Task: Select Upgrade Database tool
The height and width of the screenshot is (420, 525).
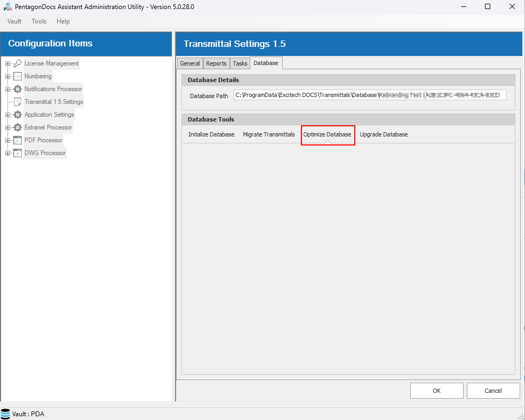Action: pyautogui.click(x=384, y=134)
